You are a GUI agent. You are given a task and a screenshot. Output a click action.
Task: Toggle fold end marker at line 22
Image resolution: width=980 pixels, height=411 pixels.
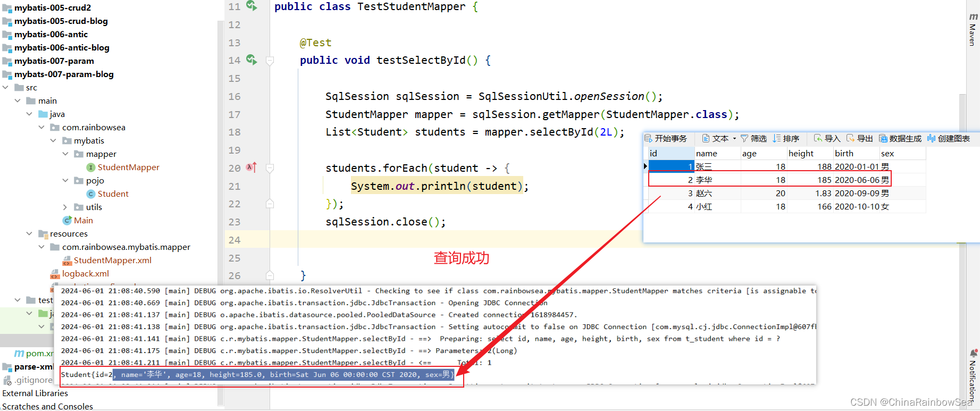coord(270,204)
